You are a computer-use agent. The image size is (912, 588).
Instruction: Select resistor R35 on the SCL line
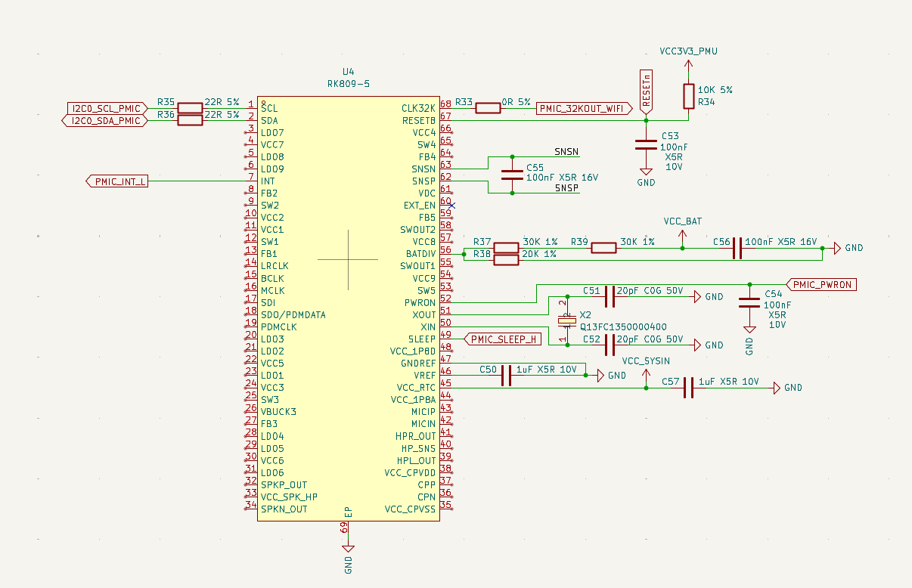click(x=189, y=108)
